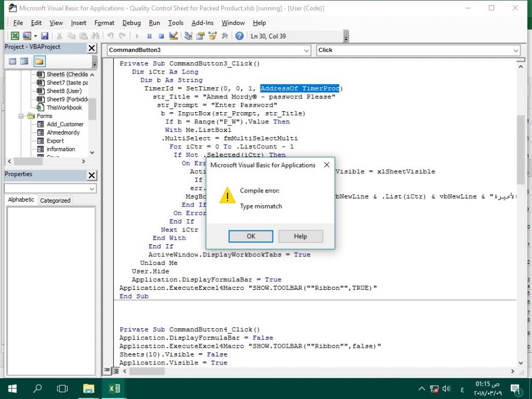This screenshot has height=399, width=532.
Task: Open VBA Help blue question mark icon
Action: coord(239,36)
